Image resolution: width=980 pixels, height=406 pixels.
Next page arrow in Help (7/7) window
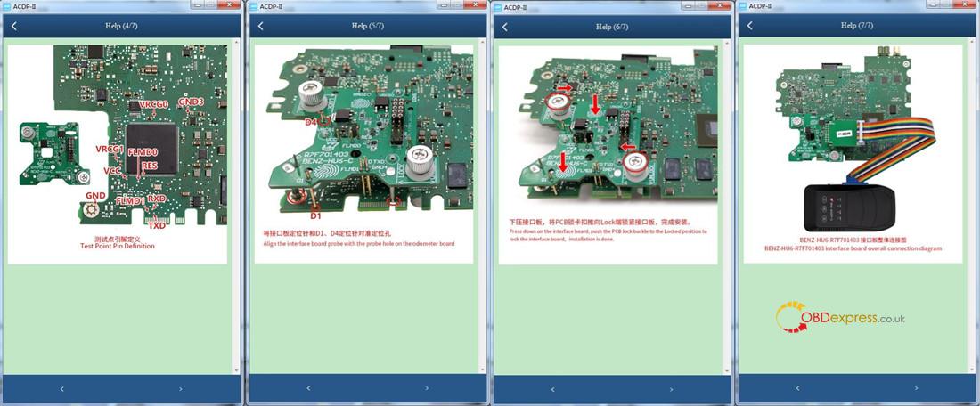pyautogui.click(x=915, y=388)
